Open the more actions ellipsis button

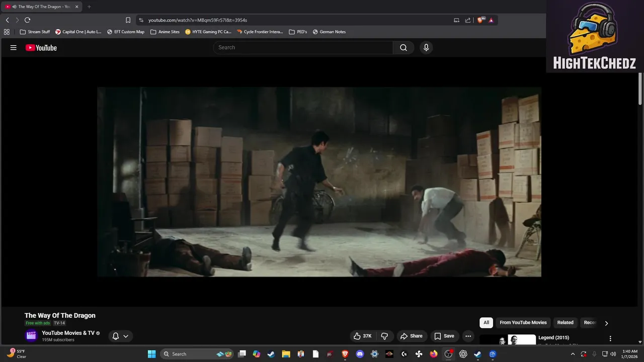468,336
